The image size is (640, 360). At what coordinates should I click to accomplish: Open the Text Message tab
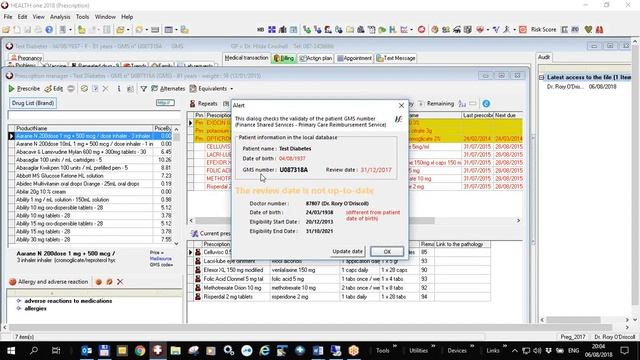(396, 58)
